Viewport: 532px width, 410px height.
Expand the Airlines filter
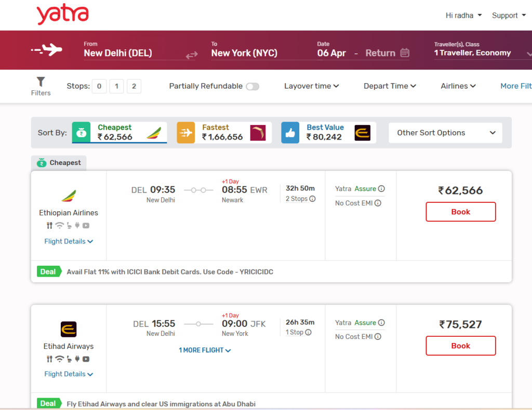pyautogui.click(x=458, y=86)
